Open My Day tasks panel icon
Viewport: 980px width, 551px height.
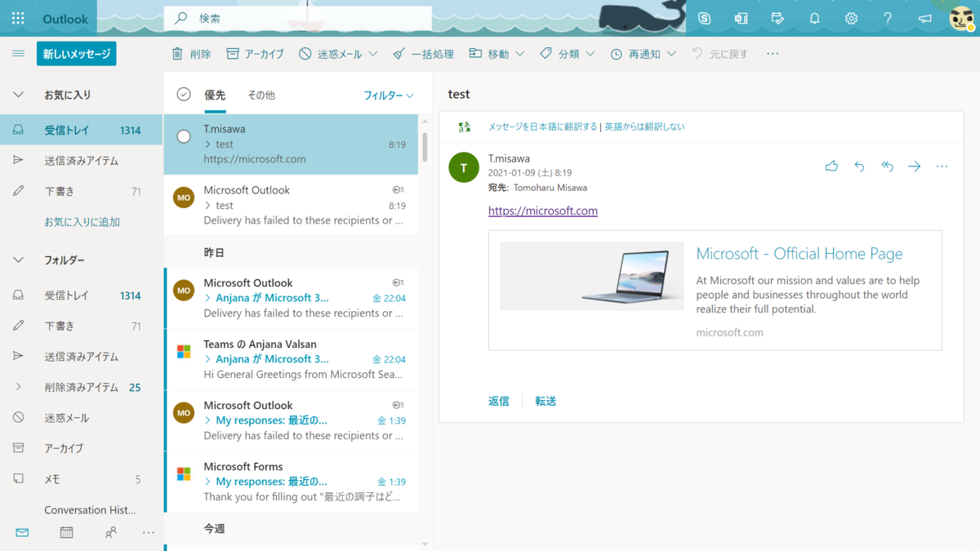777,18
